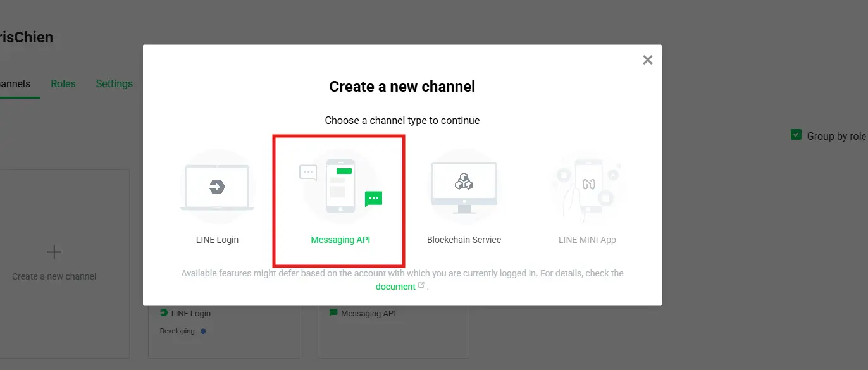868x370 pixels.
Task: Click the LINE MINI App text label
Action: pos(587,240)
